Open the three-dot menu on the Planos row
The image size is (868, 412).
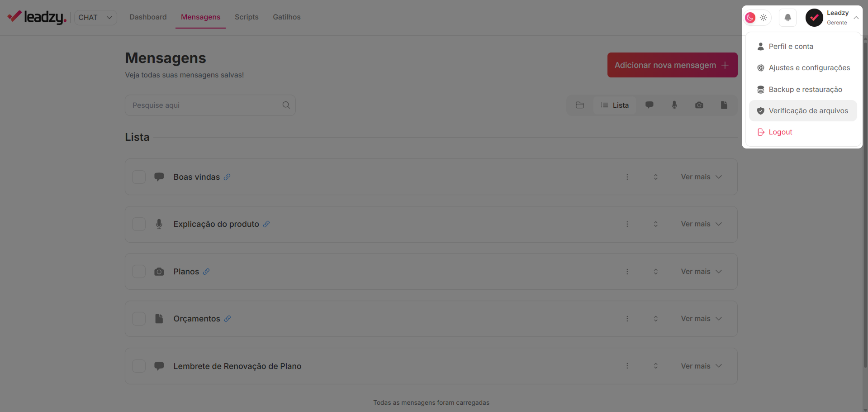(x=627, y=271)
